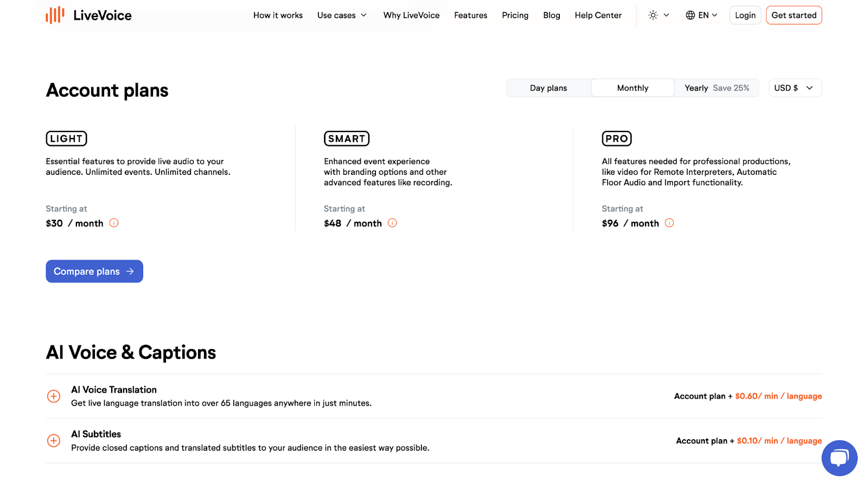Image resolution: width=868 pixels, height=480 pixels.
Task: Click $0.60/ min / language price
Action: [x=778, y=396]
